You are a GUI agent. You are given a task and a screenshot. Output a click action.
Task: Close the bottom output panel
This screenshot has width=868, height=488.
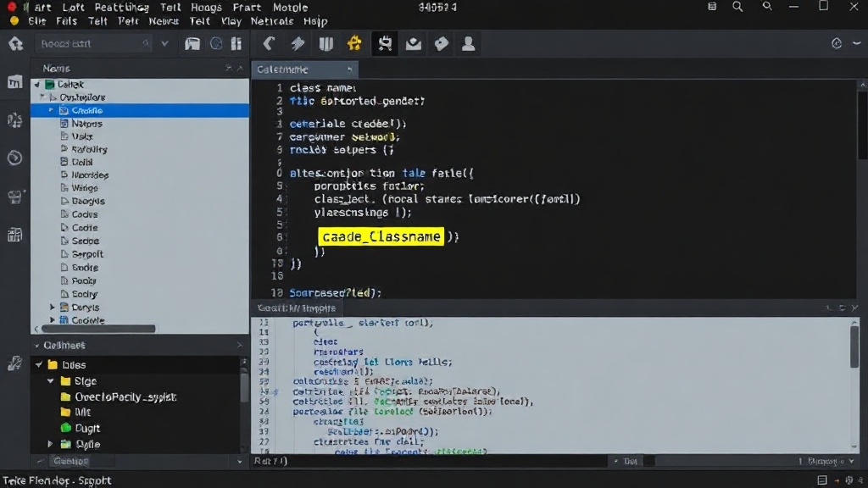pyautogui.click(x=854, y=308)
